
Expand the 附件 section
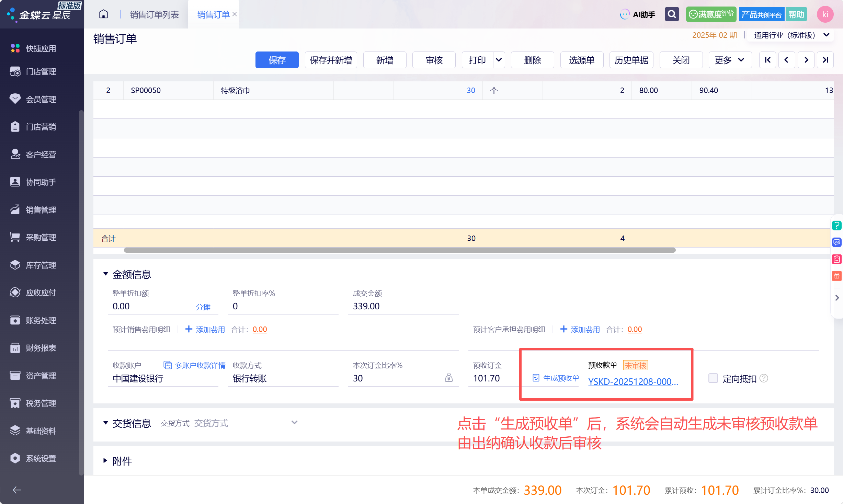[105, 461]
